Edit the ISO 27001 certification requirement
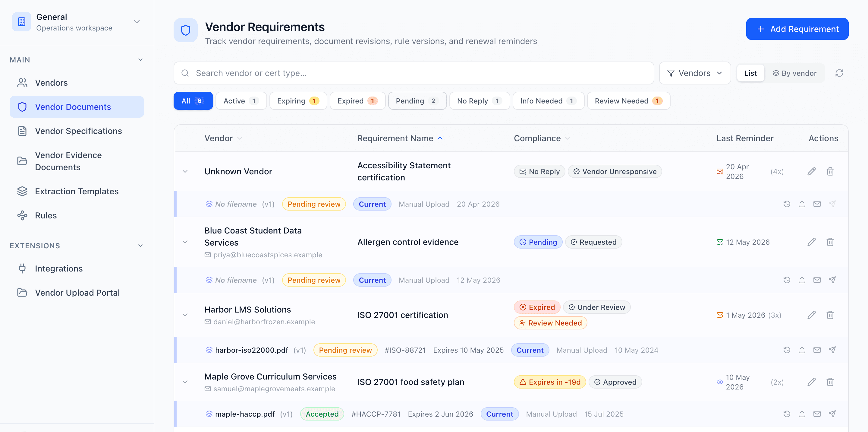 pos(811,315)
